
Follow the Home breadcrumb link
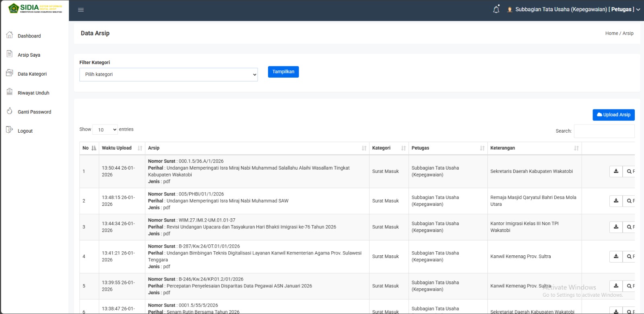pyautogui.click(x=611, y=33)
